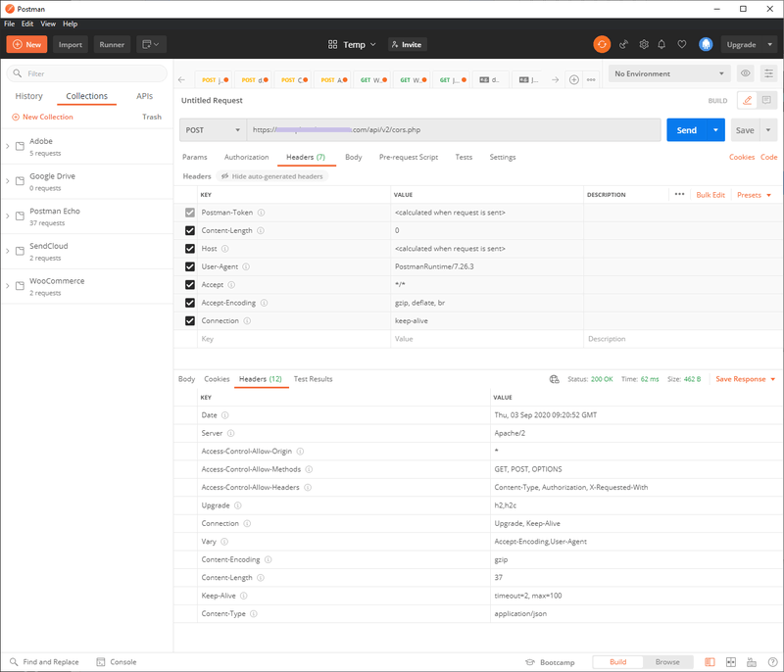This screenshot has height=672, width=784.
Task: Open the user avatar menu
Action: tap(706, 44)
